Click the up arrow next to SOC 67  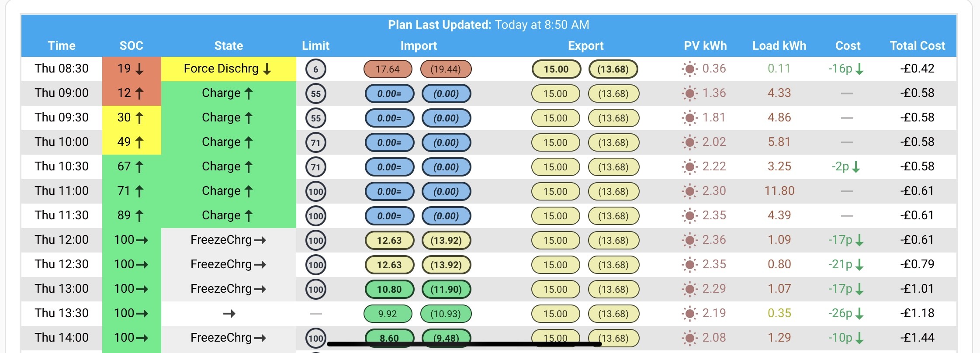[x=139, y=167]
